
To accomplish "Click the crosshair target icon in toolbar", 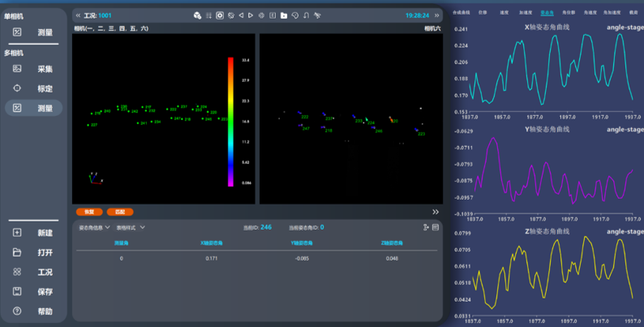I will coord(262,15).
